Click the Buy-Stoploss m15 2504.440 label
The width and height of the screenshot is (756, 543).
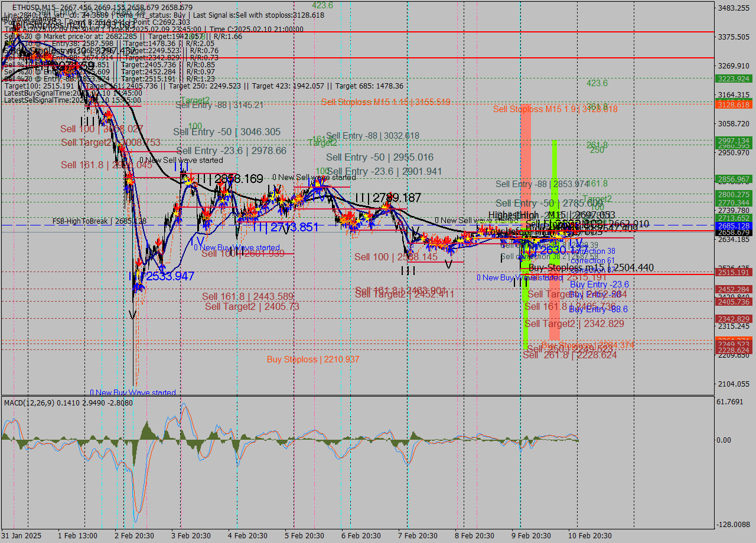(590, 267)
